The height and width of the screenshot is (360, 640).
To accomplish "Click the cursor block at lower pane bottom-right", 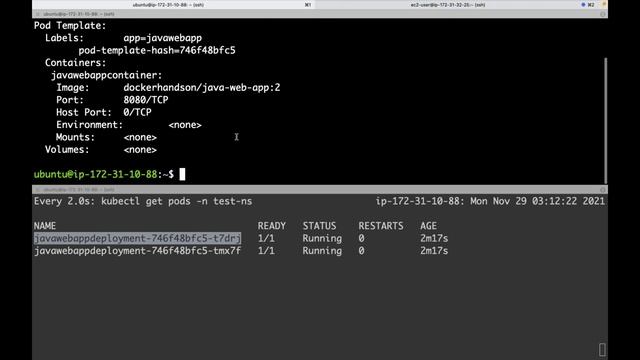I will click(x=602, y=349).
